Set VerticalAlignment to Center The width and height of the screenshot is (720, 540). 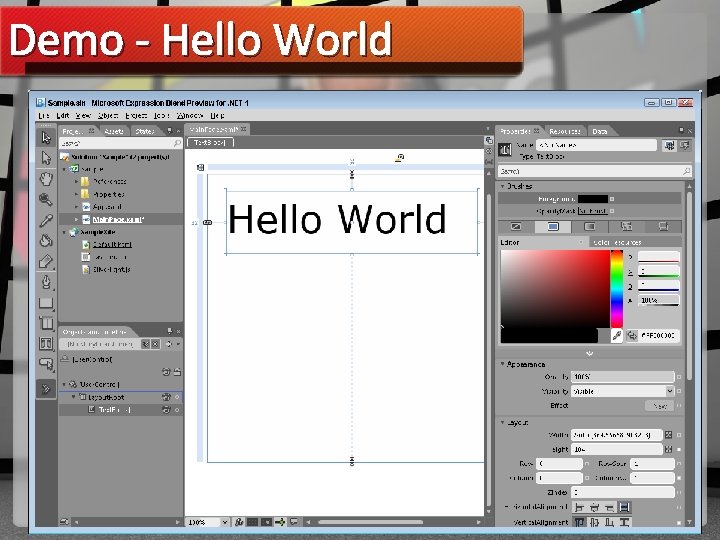pyautogui.click(x=594, y=522)
